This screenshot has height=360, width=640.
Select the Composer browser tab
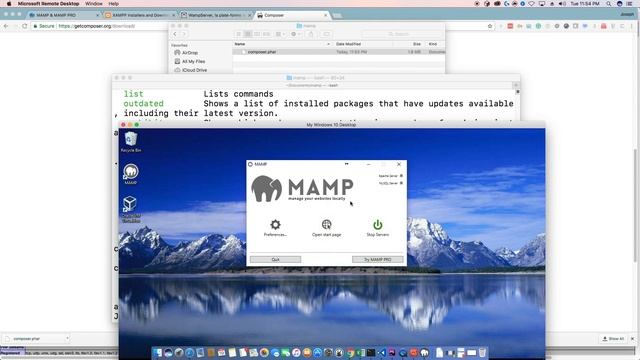coord(291,15)
